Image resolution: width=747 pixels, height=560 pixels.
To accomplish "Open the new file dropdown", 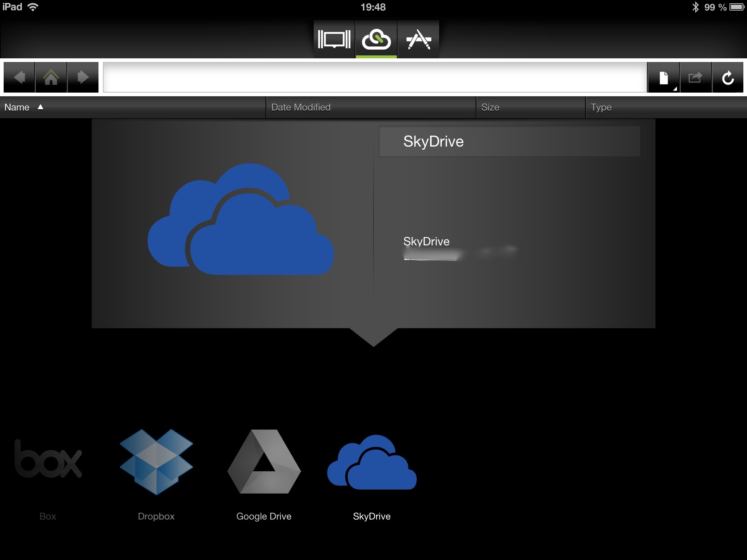I will 663,77.
